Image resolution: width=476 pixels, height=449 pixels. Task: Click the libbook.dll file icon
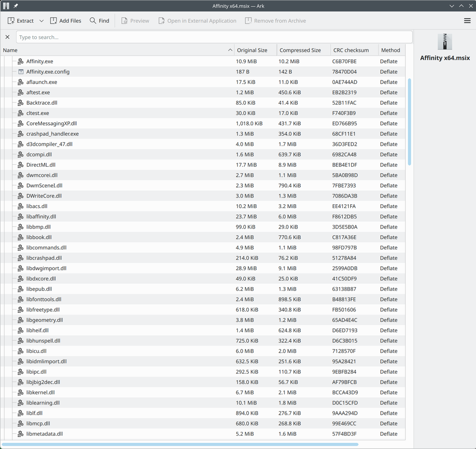(20, 237)
